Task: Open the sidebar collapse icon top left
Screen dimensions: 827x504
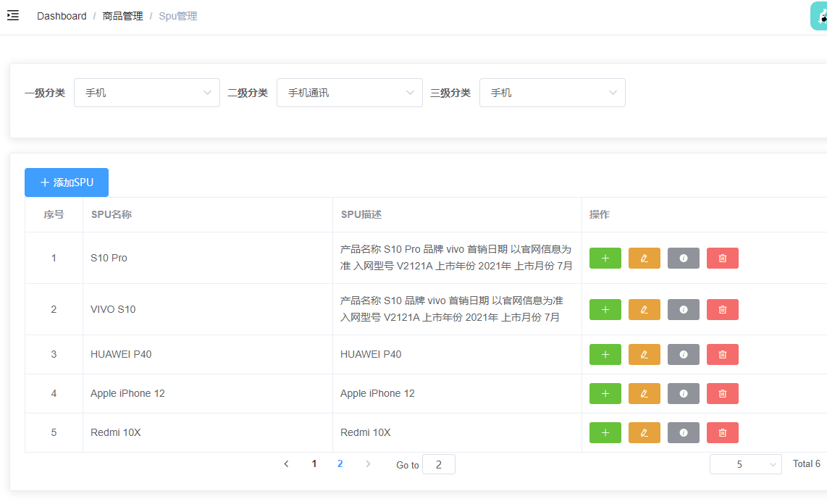Action: [x=12, y=15]
